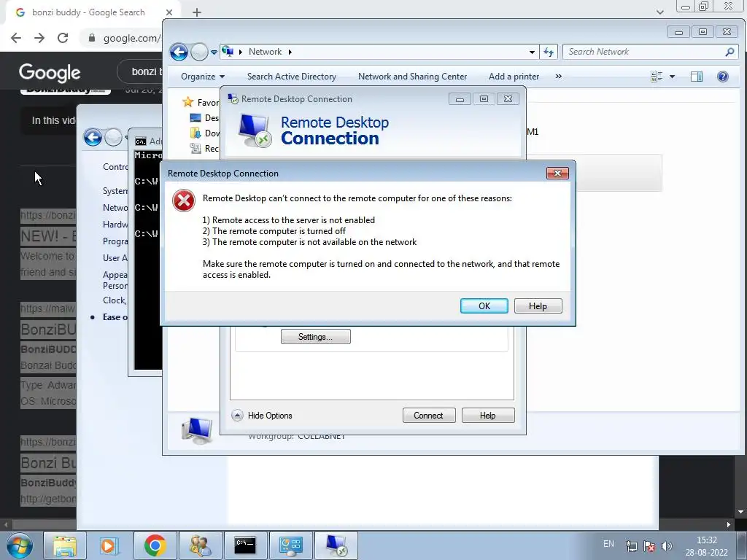This screenshot has width=747, height=560.
Task: Click Add a printer in the toolbar
Action: click(x=514, y=76)
